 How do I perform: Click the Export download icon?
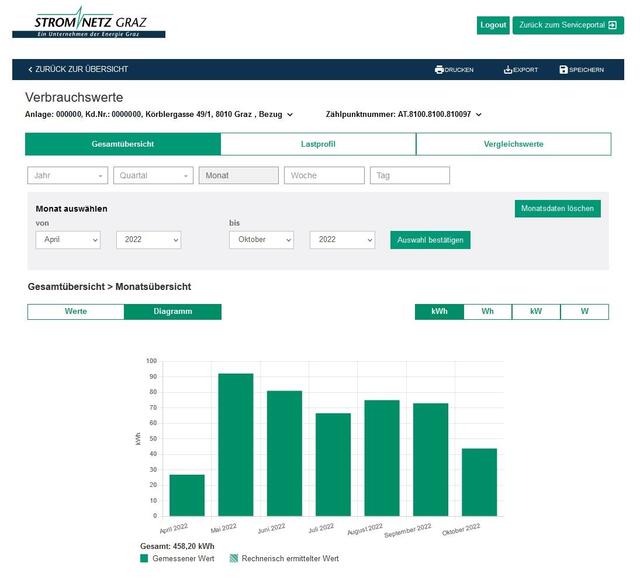(x=508, y=70)
